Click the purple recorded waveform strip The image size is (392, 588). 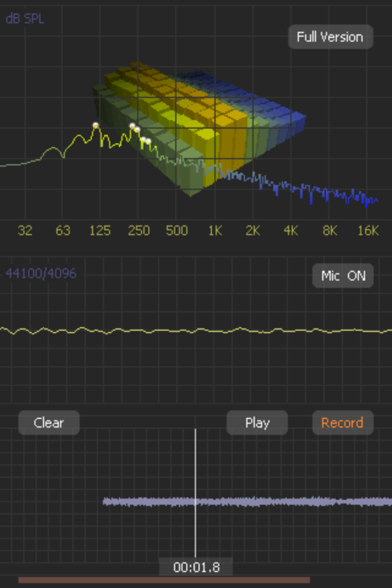247,502
